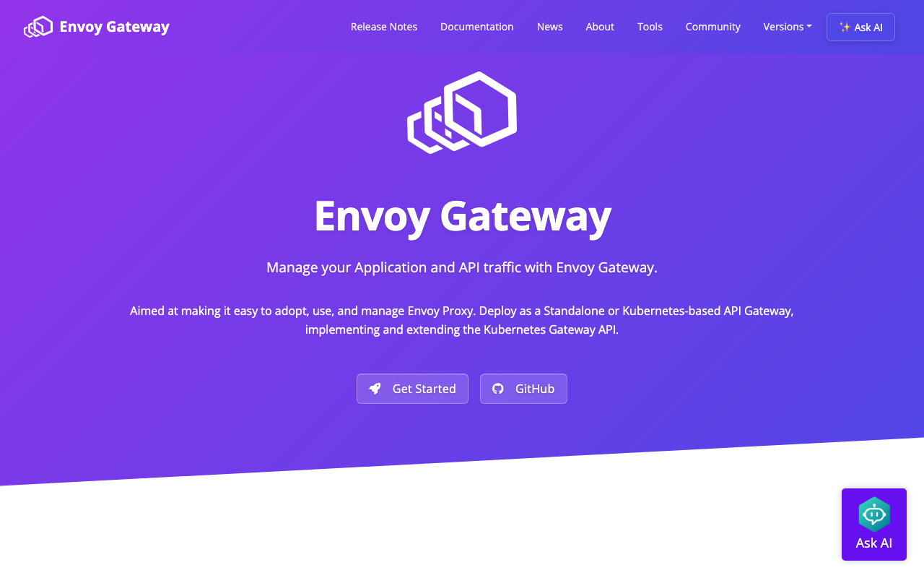This screenshot has width=924, height=578.
Task: Open Release Notes in the navbar
Action: [x=384, y=27]
